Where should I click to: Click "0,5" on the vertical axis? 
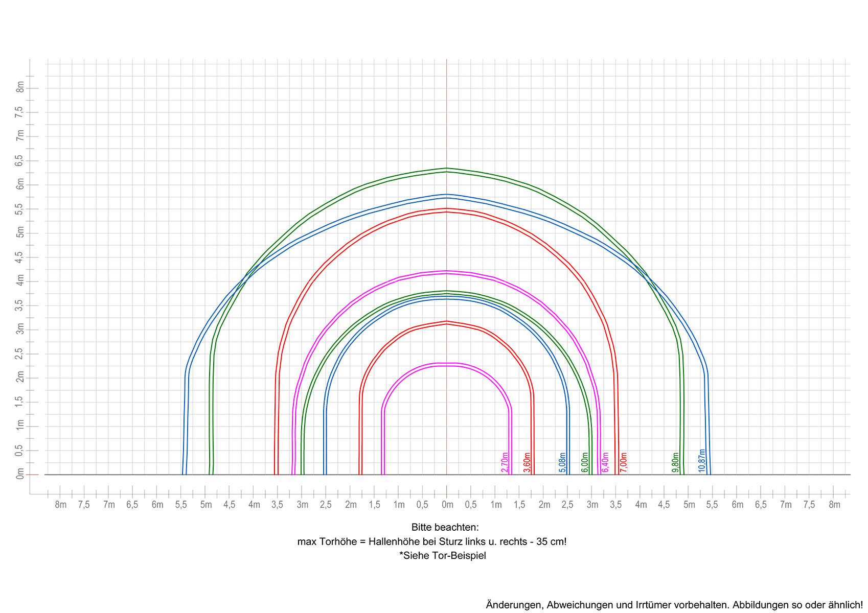20,450
